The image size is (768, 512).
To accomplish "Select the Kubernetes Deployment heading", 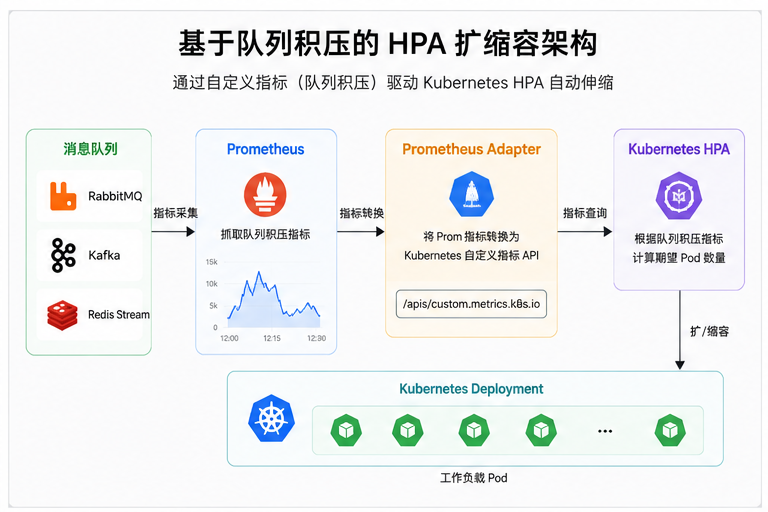I will tap(471, 389).
